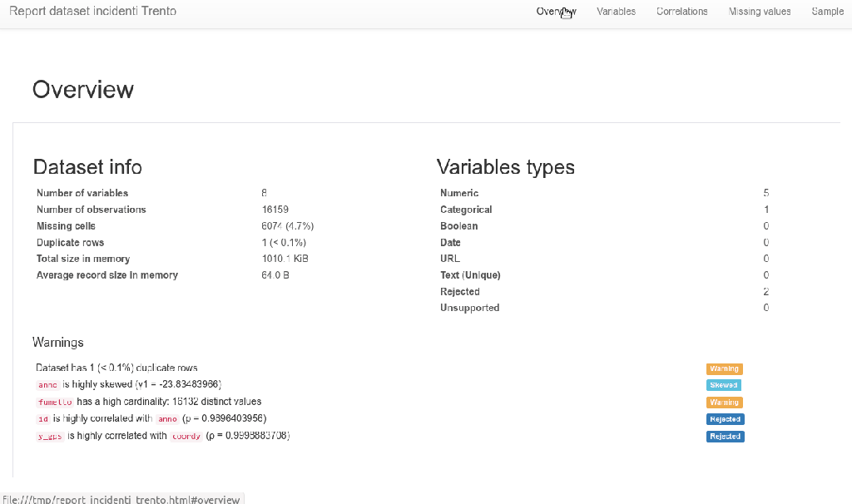Click the 'Numeric' variable type row
The image size is (852, 504).
click(604, 193)
